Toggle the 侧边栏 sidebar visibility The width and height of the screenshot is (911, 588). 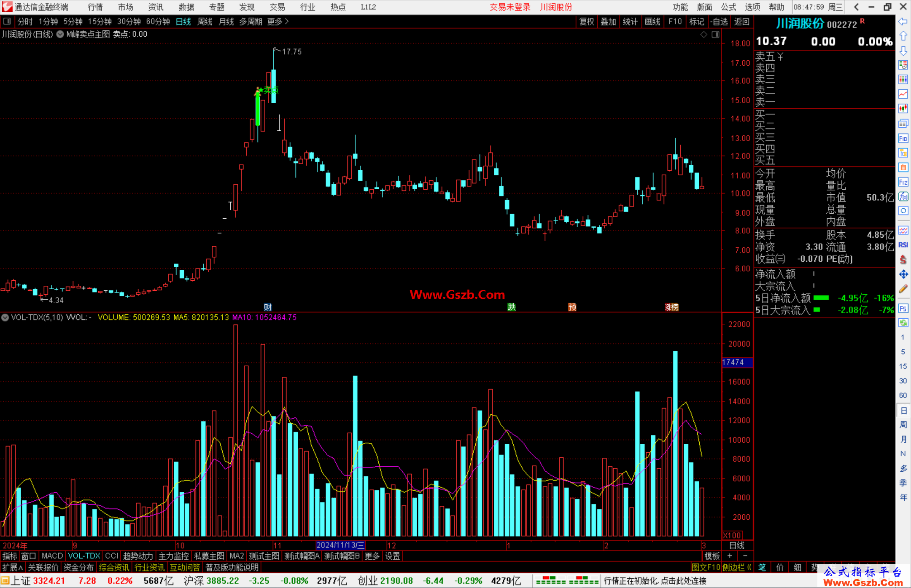pos(737,567)
